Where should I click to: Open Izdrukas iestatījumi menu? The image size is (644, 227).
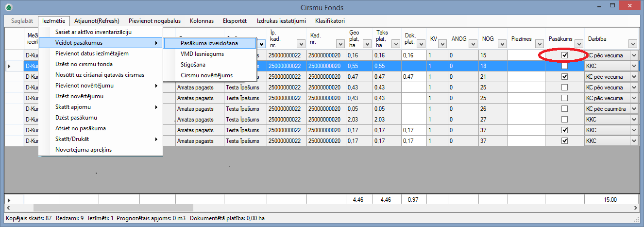281,21
